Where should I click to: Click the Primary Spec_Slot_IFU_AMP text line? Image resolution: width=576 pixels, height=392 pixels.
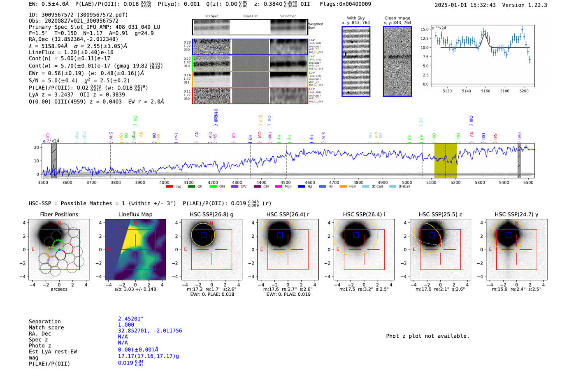click(95, 27)
